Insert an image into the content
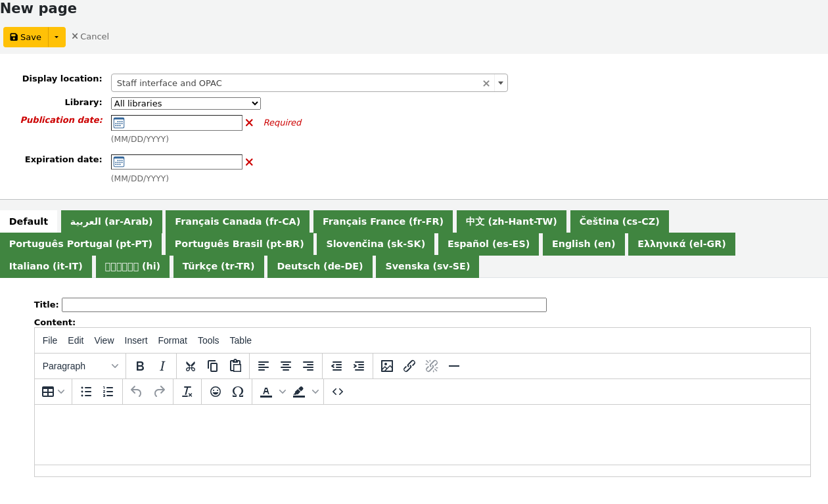828x504 pixels. point(387,366)
